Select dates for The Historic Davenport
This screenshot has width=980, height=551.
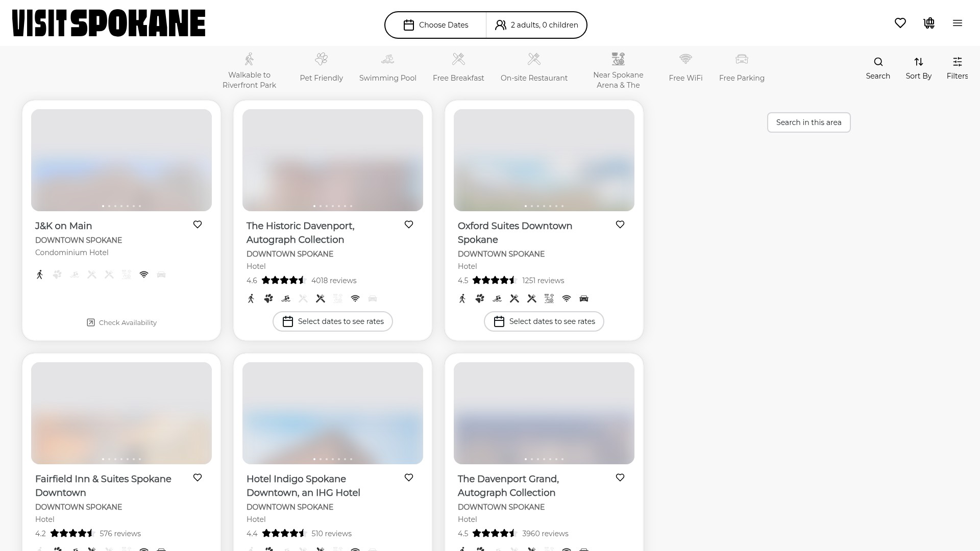(x=333, y=321)
